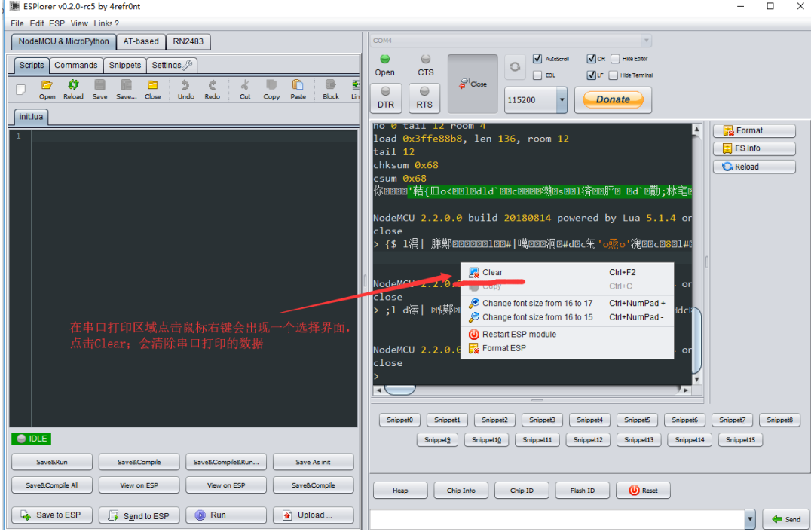
Task: Redo the last edit
Action: 212,90
